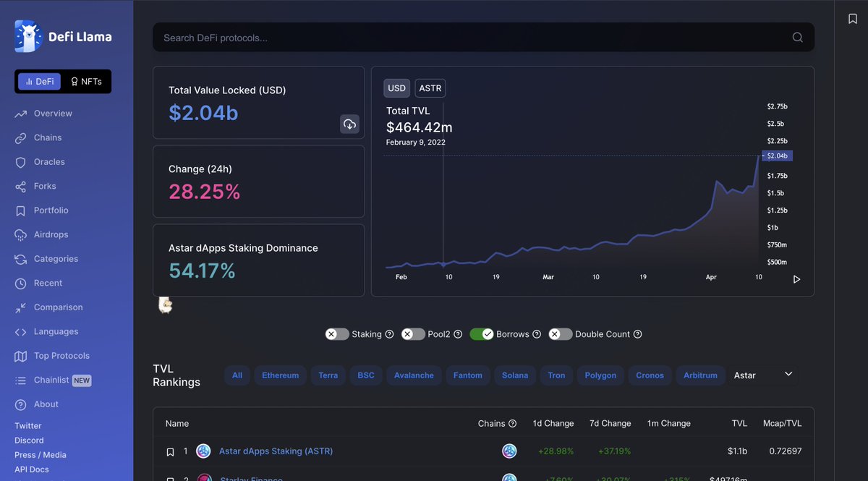Click the Oracles shield icon
The height and width of the screenshot is (481, 868).
(20, 162)
